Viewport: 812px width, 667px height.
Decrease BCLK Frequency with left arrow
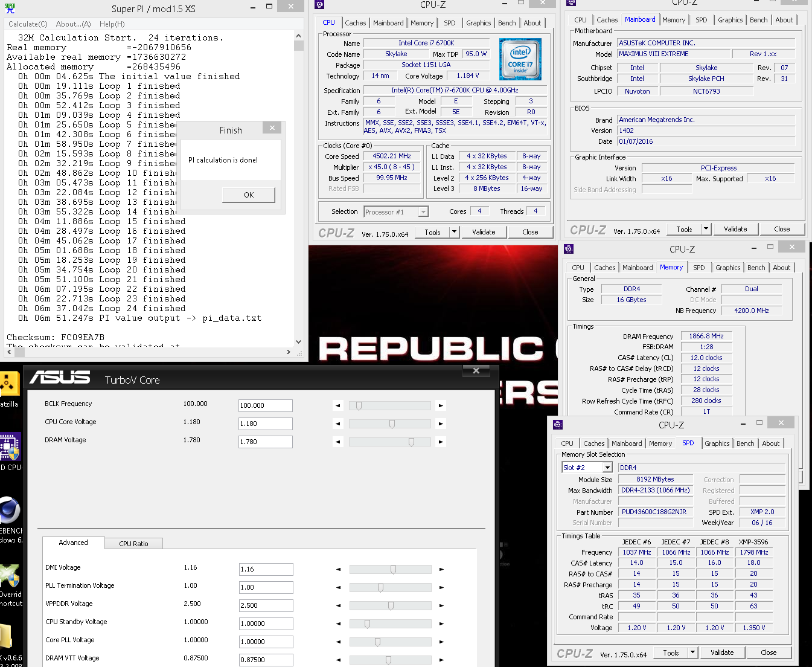(x=338, y=406)
